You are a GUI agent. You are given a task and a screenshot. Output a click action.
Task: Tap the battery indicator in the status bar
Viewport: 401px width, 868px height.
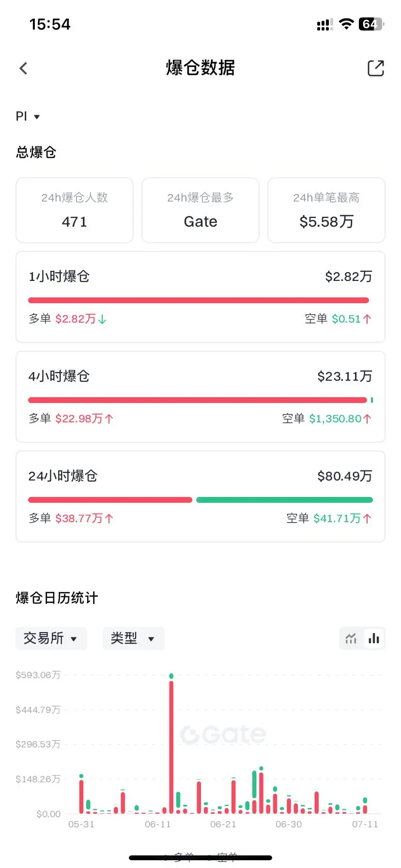(x=371, y=24)
